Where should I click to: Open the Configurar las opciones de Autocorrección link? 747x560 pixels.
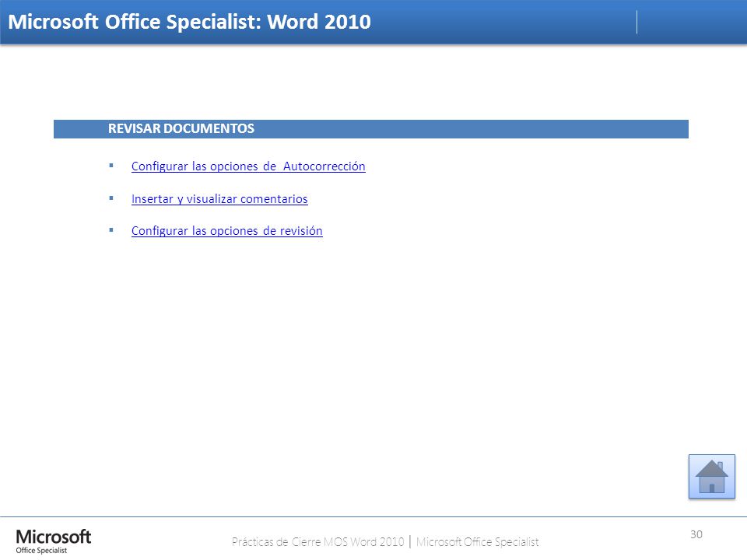(248, 166)
